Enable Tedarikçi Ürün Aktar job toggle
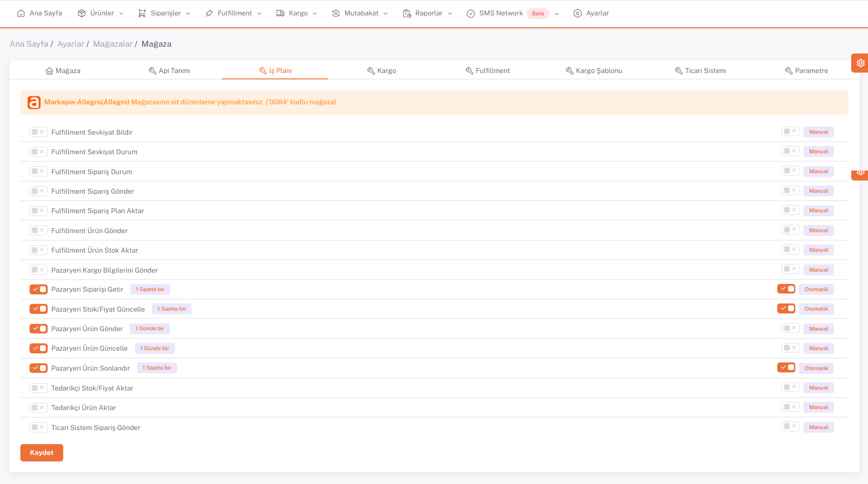This screenshot has width=868, height=484. click(x=39, y=407)
